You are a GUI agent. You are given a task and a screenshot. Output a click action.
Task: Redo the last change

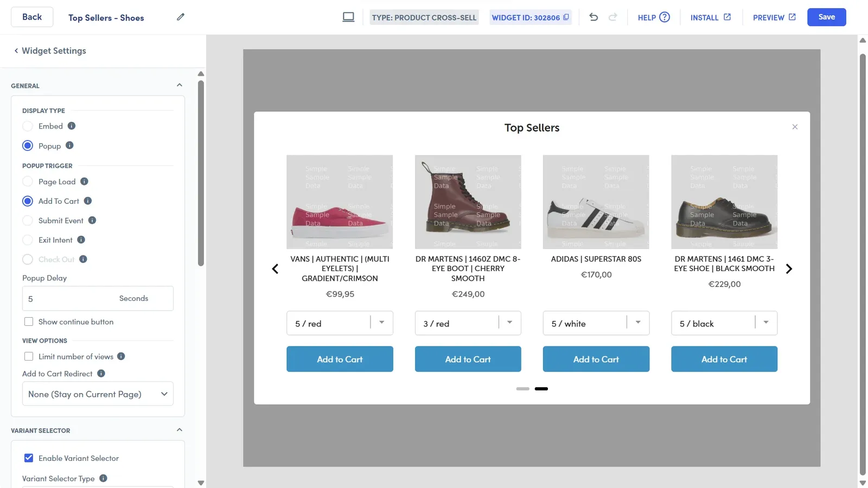tap(613, 17)
